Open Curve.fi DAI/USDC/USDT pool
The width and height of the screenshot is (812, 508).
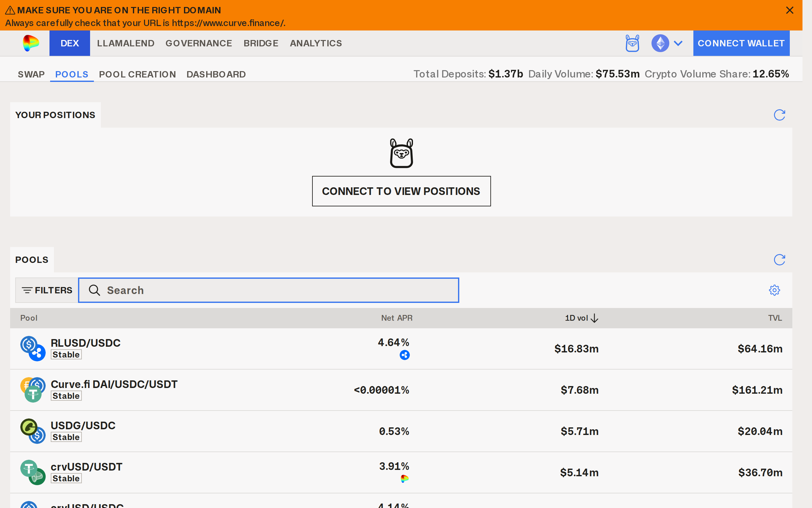pos(114,384)
